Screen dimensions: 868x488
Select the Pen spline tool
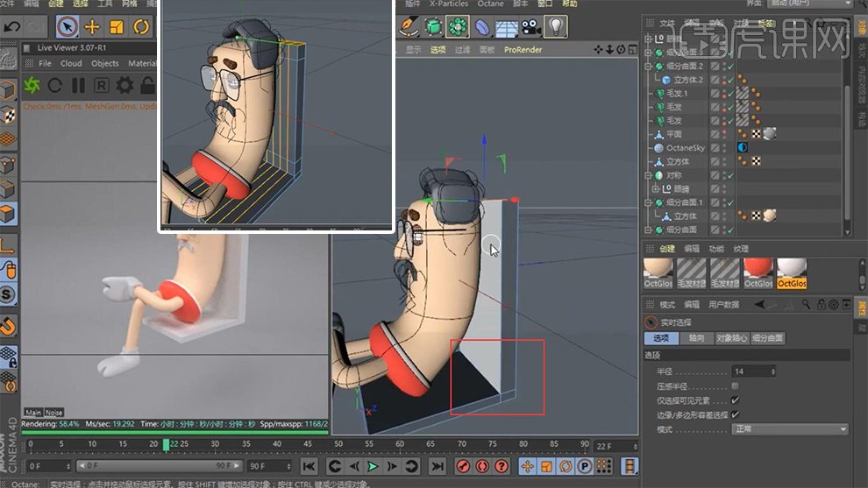coord(409,26)
